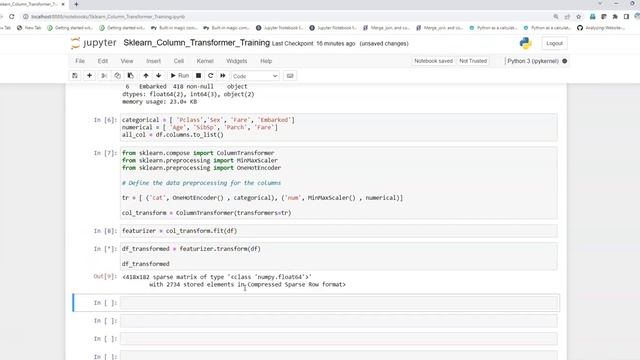This screenshot has height=360, width=640.
Task: Click the browser address bar
Action: pyautogui.click(x=286, y=17)
